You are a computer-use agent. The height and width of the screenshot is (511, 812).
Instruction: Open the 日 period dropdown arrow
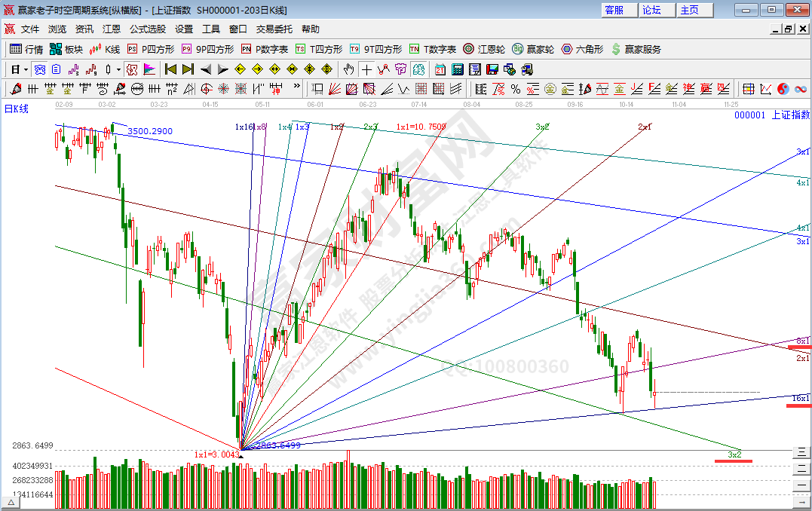click(26, 69)
